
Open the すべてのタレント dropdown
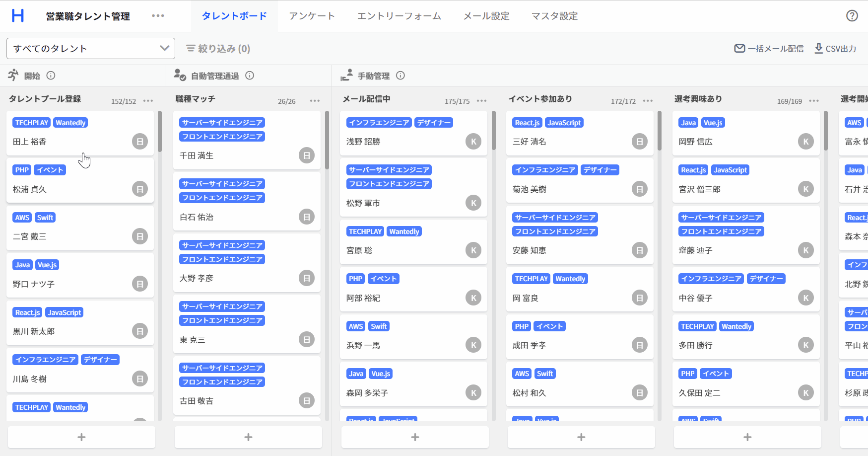[x=91, y=49]
